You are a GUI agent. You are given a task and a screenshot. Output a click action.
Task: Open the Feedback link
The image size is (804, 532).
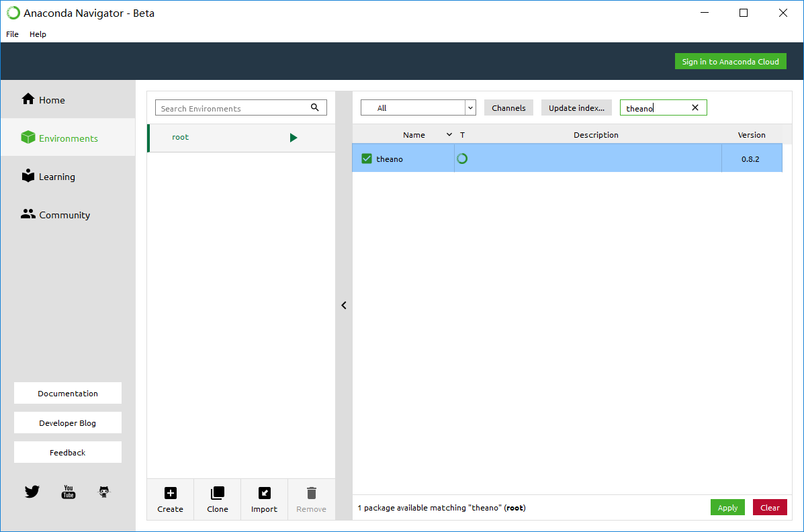[68, 452]
